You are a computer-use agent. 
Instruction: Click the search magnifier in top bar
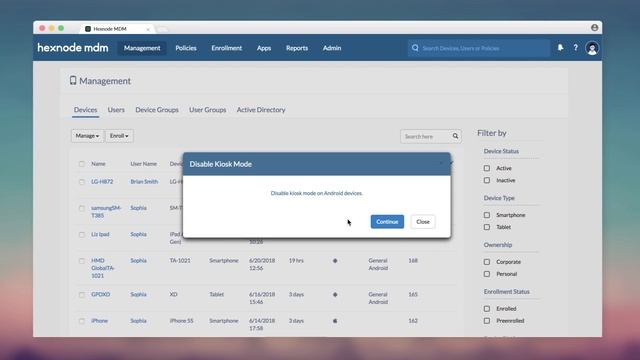(x=415, y=48)
